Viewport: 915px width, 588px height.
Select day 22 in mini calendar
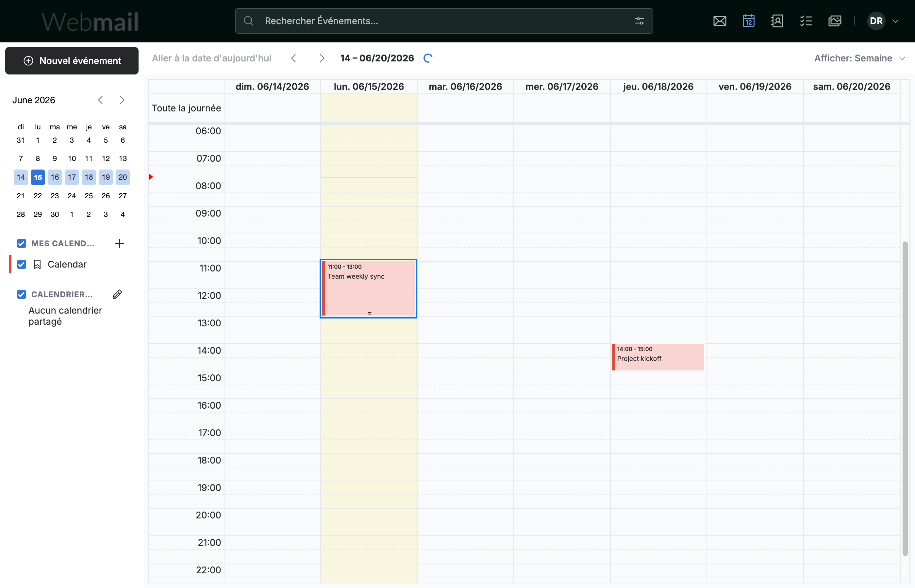click(x=38, y=196)
